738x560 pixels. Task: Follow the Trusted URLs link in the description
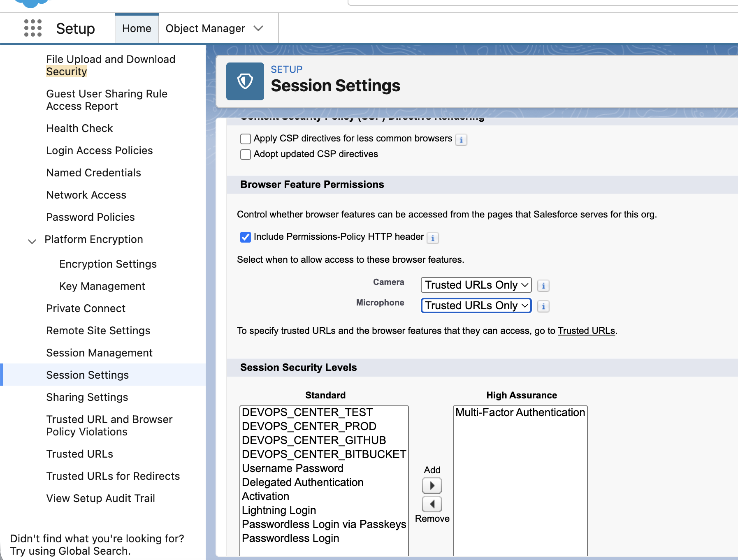click(586, 331)
